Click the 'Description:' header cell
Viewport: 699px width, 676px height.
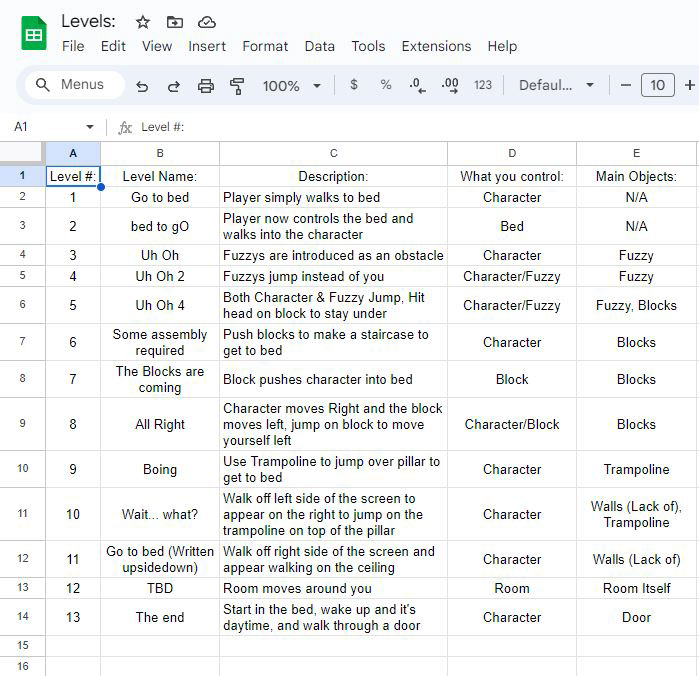pos(333,176)
